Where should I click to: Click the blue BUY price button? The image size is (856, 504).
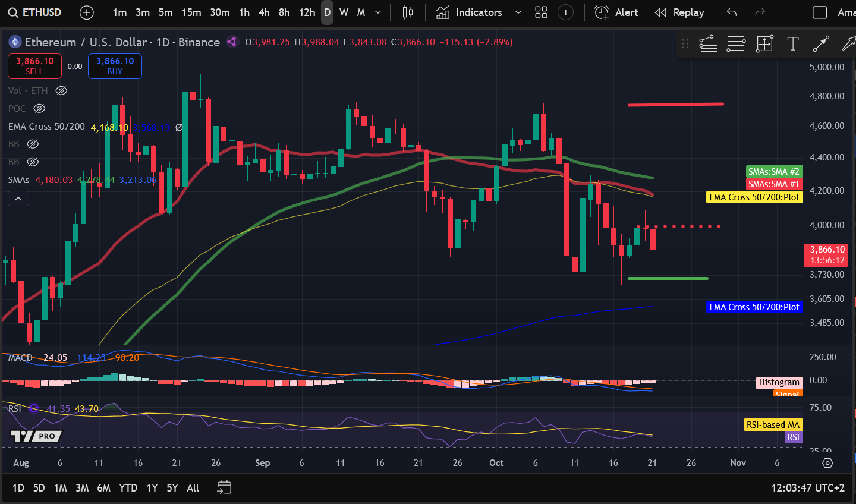pyautogui.click(x=115, y=66)
